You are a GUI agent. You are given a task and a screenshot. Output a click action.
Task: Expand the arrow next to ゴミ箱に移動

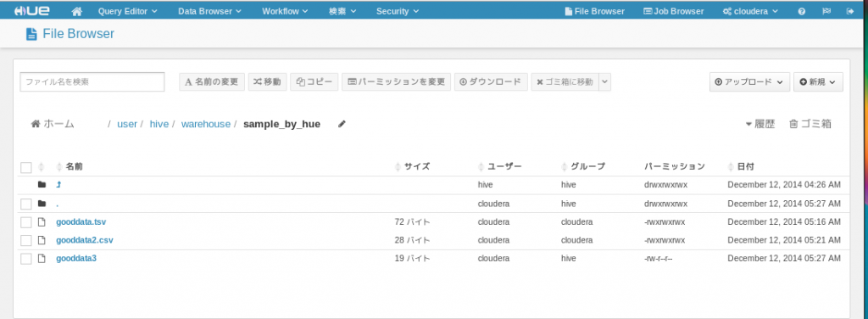click(605, 82)
